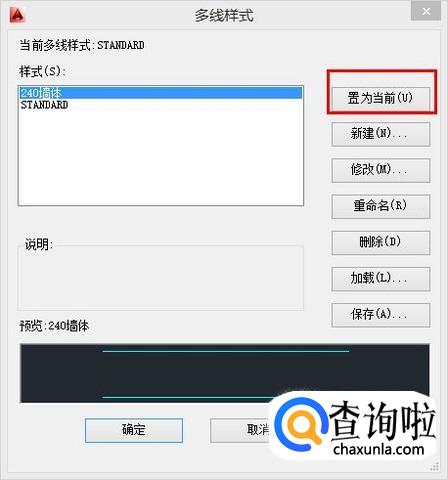Click the AutoCAD logo in the title bar

(17, 15)
